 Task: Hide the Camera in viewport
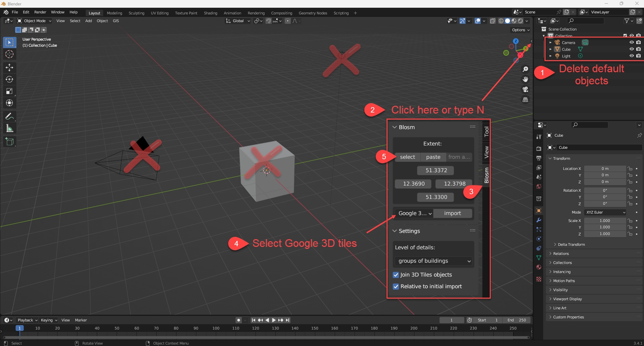pyautogui.click(x=632, y=42)
